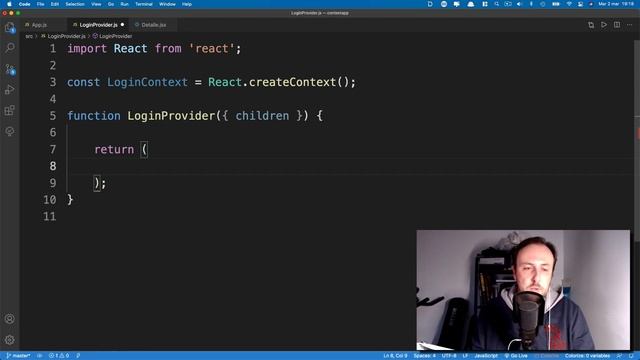The image size is (640, 360).
Task: Click Colorize: 0 variables status item
Action: (x=587, y=356)
